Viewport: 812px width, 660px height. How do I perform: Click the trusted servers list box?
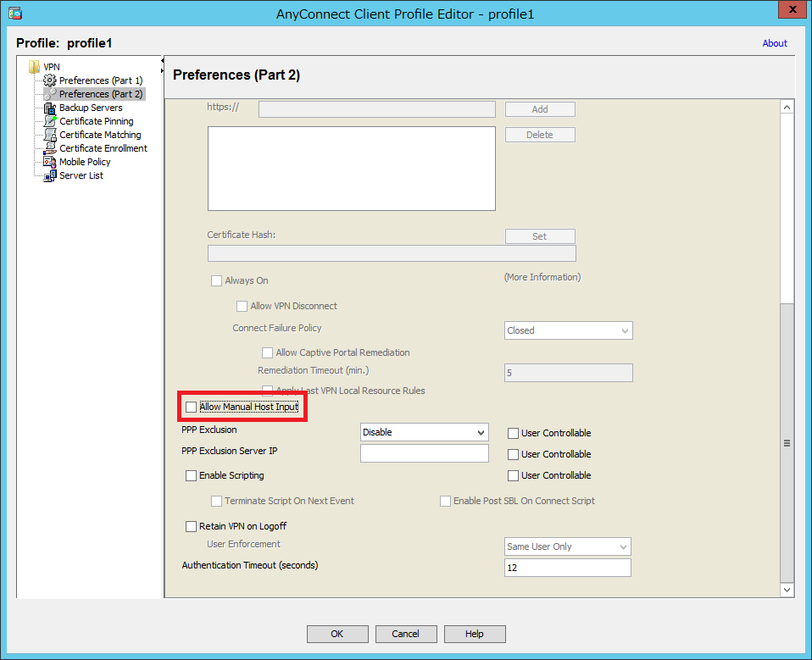pyautogui.click(x=352, y=169)
